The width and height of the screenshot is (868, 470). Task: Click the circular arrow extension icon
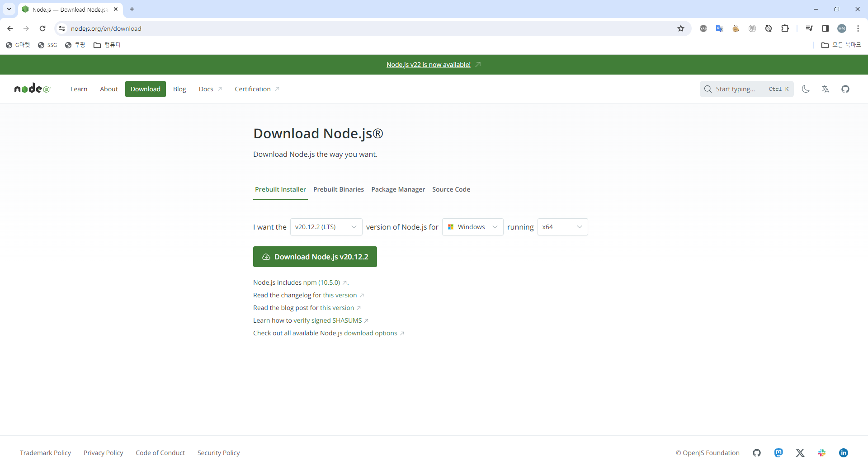coord(769,28)
